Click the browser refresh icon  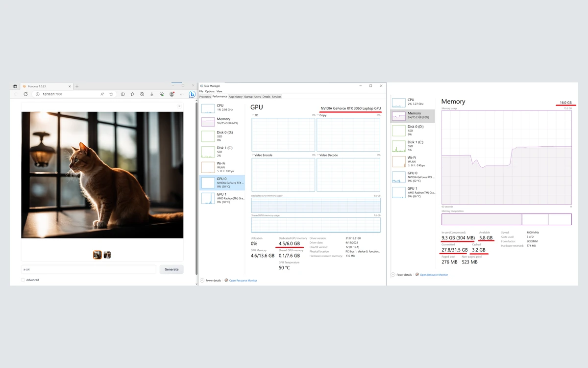tap(25, 94)
